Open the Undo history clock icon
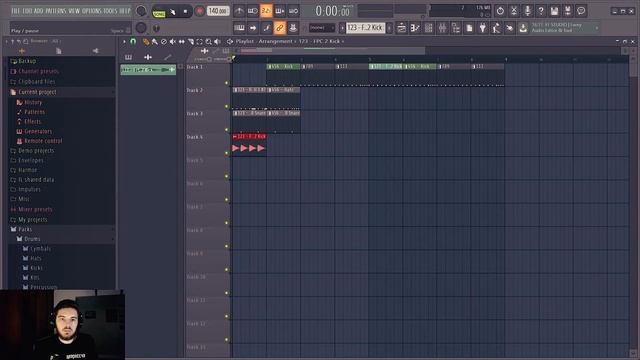 click(500, 11)
